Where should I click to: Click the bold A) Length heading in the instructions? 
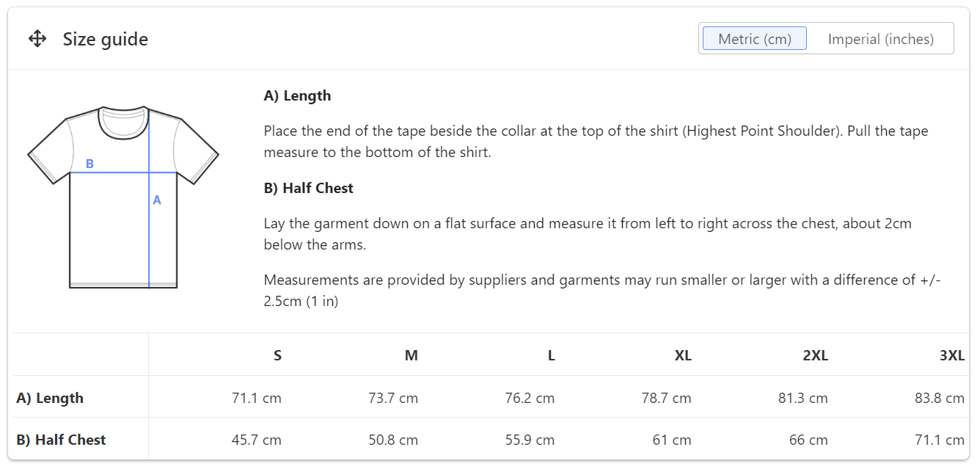297,95
